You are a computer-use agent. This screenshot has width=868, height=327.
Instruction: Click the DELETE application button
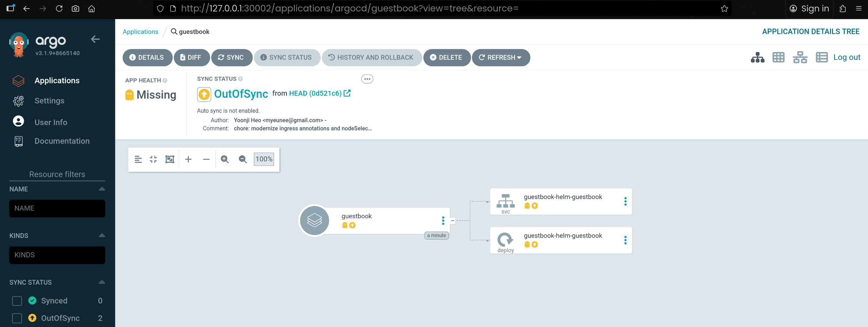click(x=447, y=57)
